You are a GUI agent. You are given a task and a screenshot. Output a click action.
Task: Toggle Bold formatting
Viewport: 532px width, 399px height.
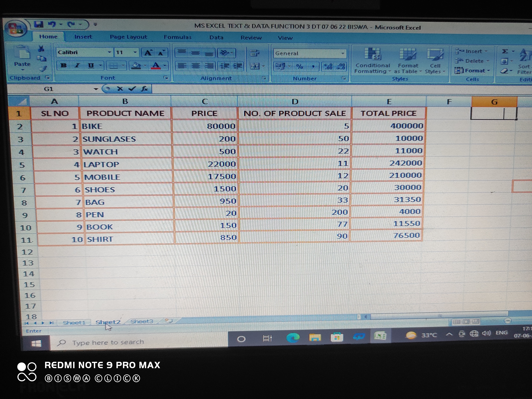pos(63,65)
